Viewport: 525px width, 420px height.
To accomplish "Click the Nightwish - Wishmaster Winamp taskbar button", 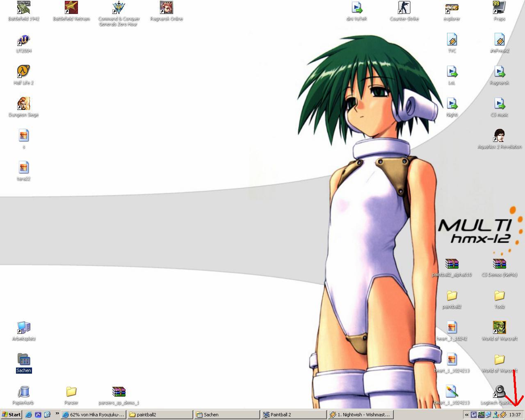I will (x=361, y=415).
